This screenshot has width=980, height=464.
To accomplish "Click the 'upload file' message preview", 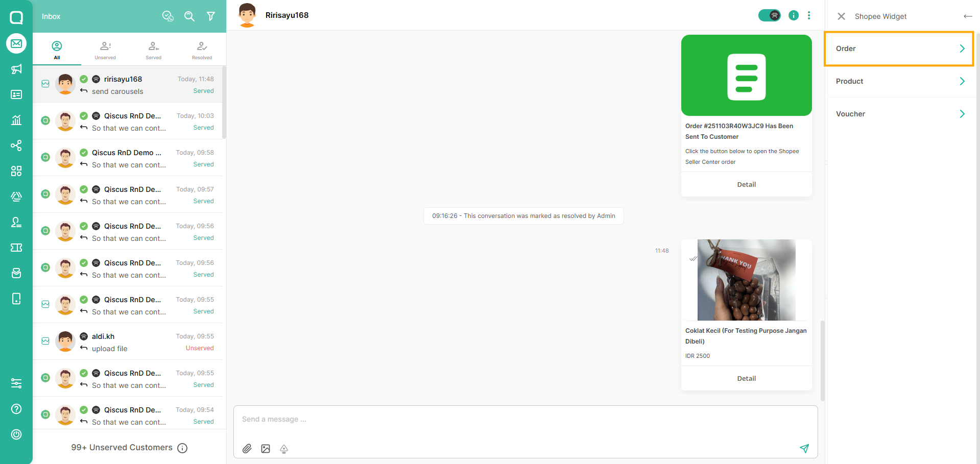I will pyautogui.click(x=110, y=349).
